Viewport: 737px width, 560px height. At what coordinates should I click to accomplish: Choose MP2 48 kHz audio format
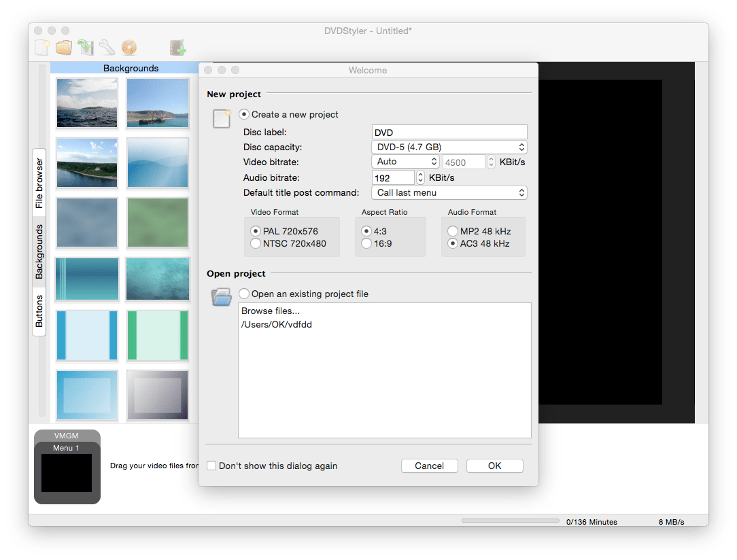pyautogui.click(x=452, y=230)
